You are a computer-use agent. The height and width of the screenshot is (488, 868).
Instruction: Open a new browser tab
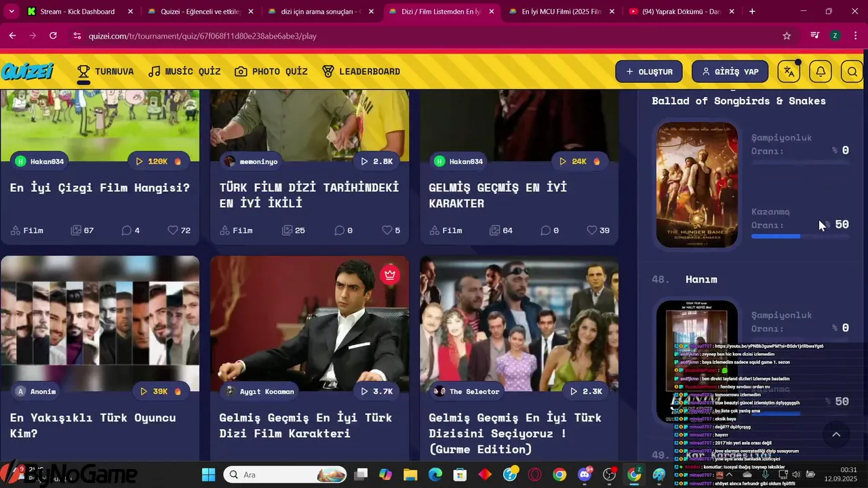752,12
